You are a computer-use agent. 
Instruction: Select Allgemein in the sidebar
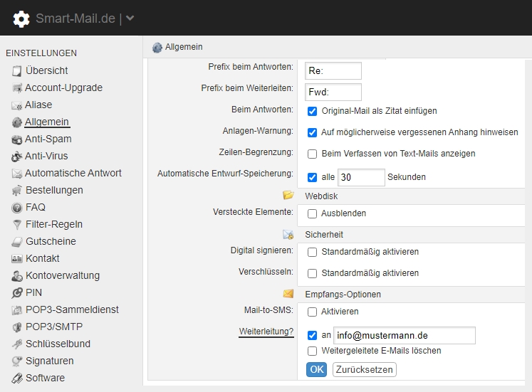[x=47, y=122]
